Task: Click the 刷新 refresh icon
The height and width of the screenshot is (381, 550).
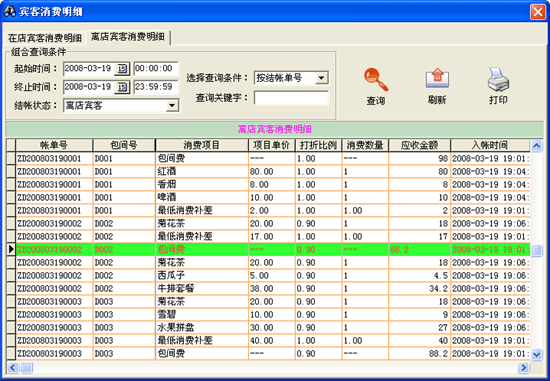Action: pyautogui.click(x=437, y=78)
